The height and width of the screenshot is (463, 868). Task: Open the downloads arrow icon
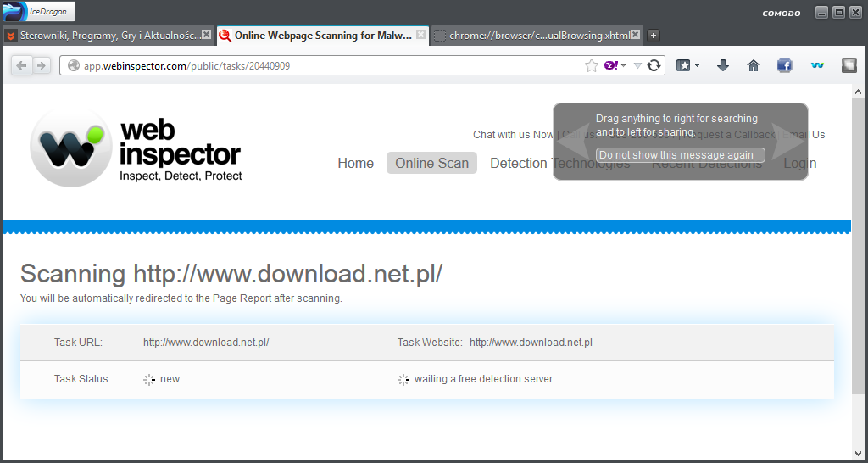click(x=722, y=65)
